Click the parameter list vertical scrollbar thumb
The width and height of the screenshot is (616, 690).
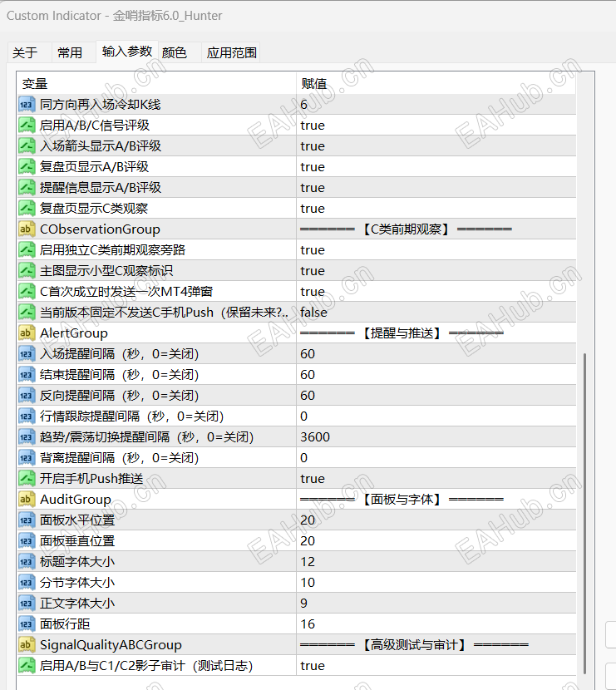[x=584, y=513]
